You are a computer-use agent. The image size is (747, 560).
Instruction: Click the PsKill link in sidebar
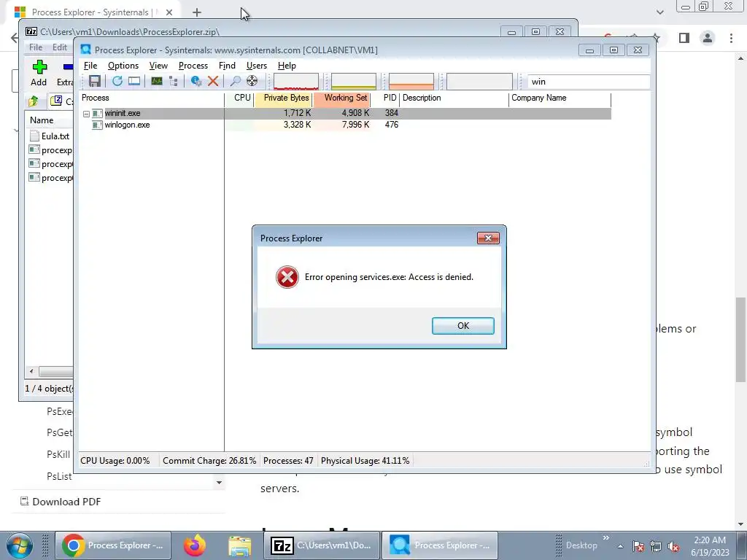58,454
